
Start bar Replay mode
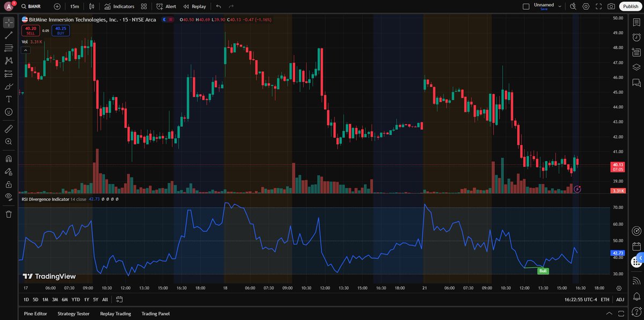194,6
